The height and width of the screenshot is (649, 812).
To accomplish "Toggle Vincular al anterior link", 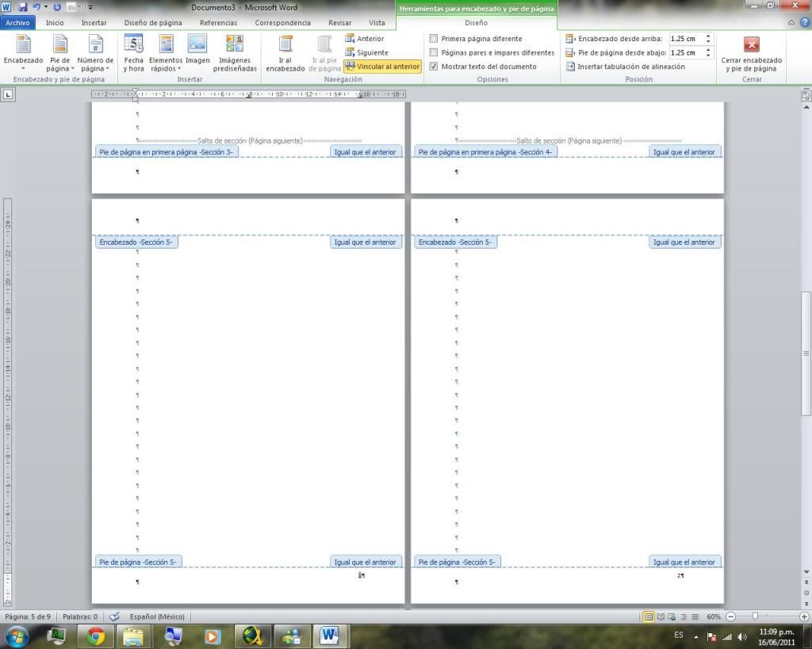I will [382, 67].
